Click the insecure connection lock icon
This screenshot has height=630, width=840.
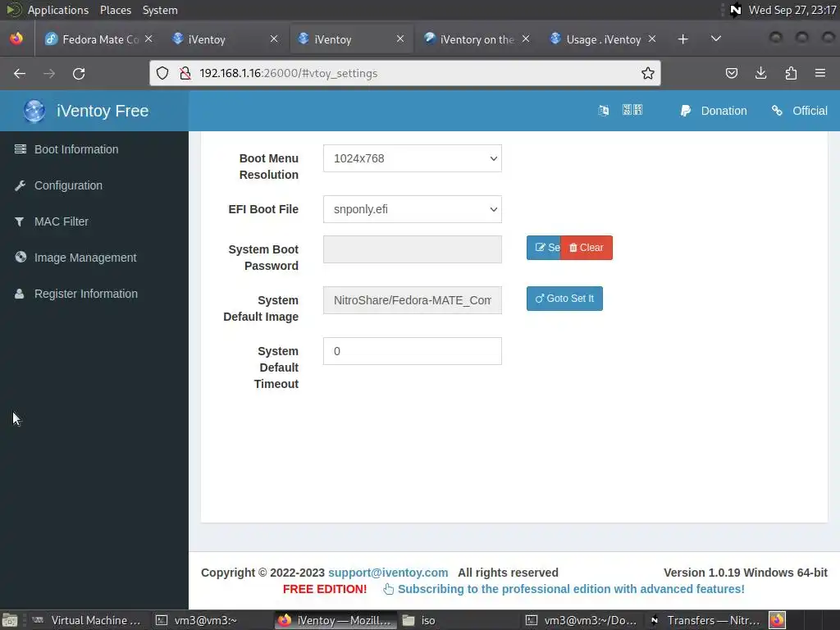point(185,73)
